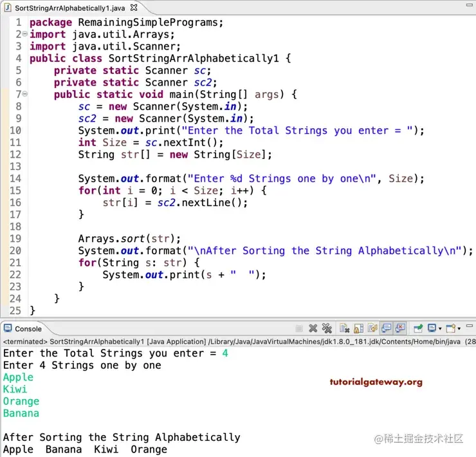Click line number 25 in the editor gutter
The width and height of the screenshot is (476, 457).
[x=15, y=311]
